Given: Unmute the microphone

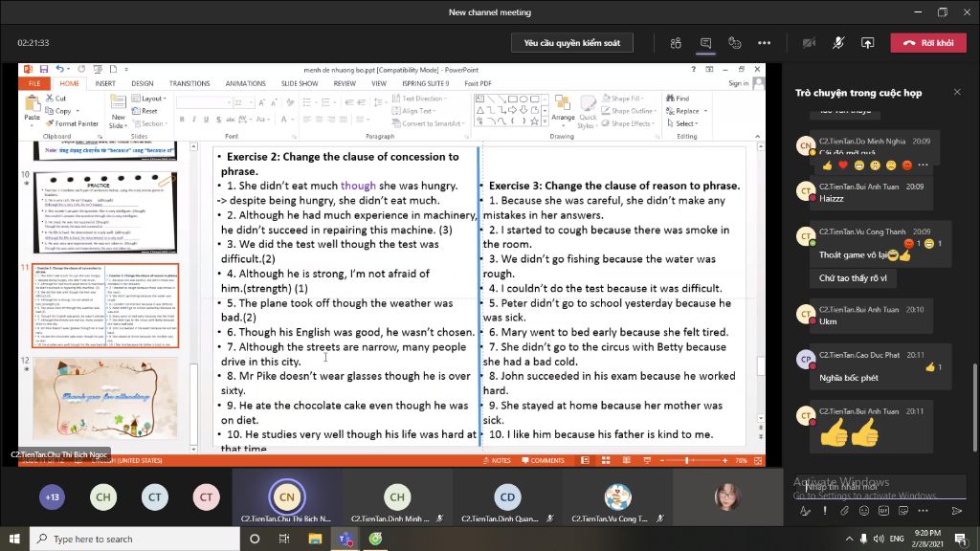Looking at the screenshot, I should tap(838, 43).
